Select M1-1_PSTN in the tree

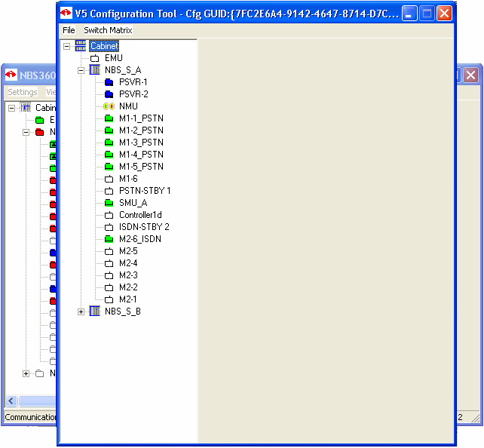click(x=141, y=118)
